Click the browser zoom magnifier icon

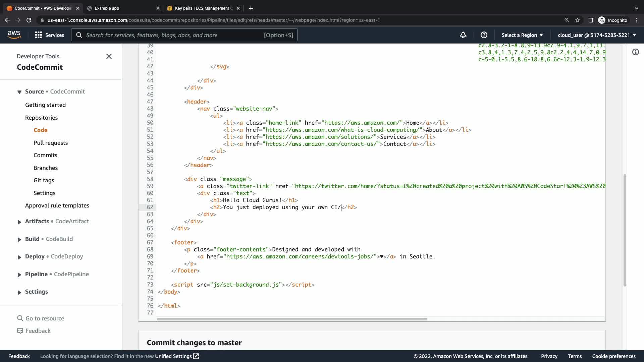coord(567,20)
